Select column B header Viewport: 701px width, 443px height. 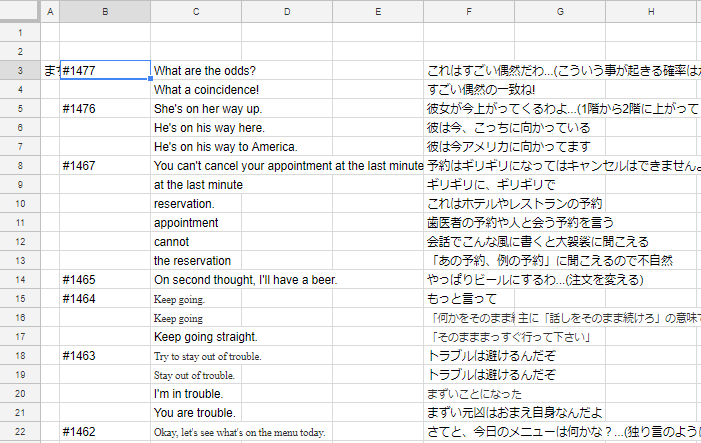pyautogui.click(x=105, y=11)
